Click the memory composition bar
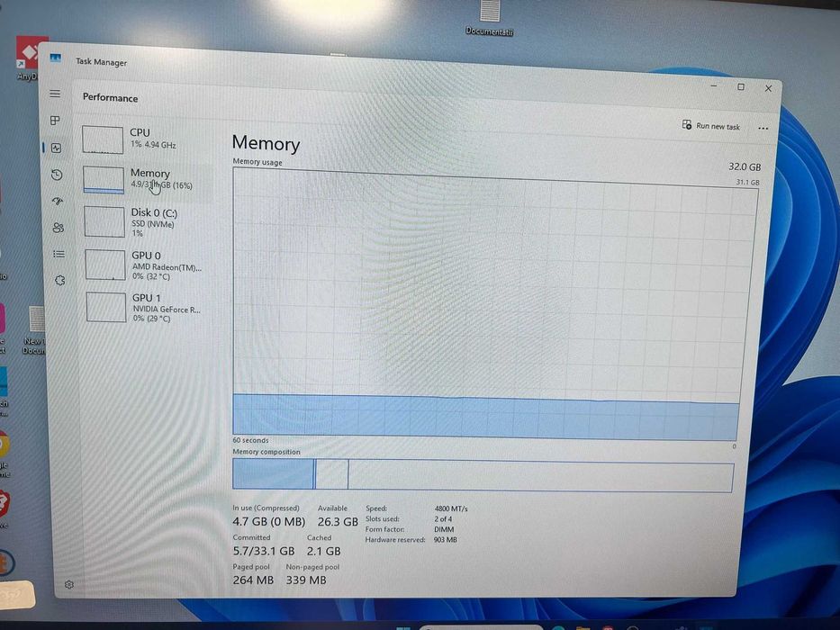840x630 pixels. coord(483,474)
